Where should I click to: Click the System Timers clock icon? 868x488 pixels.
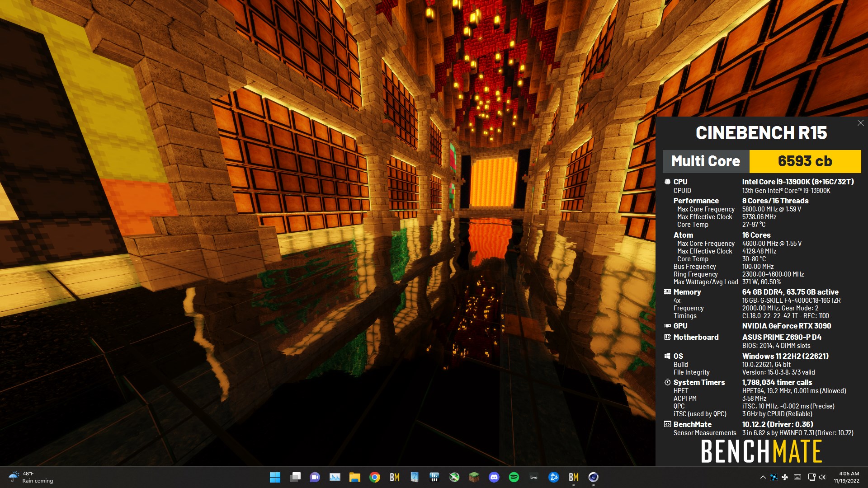point(667,382)
